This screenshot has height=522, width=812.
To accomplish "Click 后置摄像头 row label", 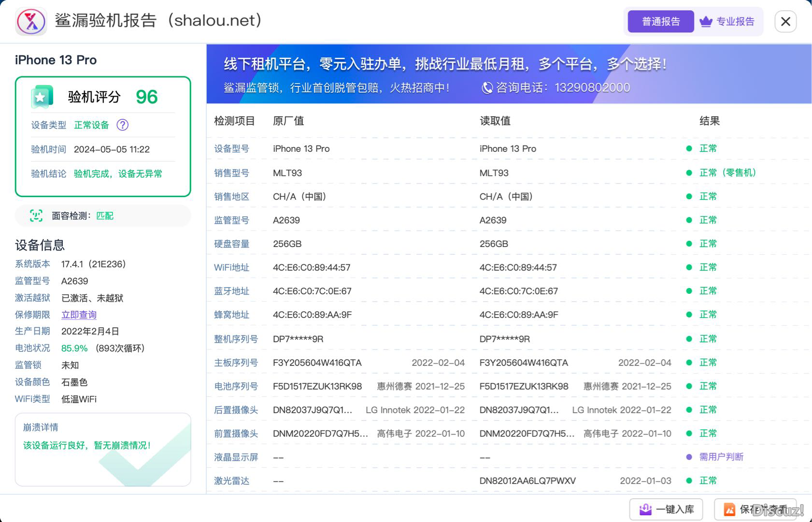I will [236, 410].
